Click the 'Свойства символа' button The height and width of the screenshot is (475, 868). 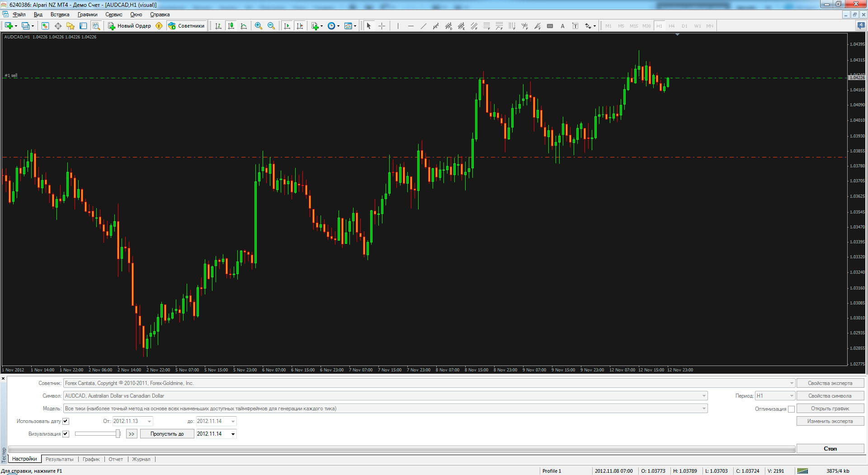coord(830,396)
